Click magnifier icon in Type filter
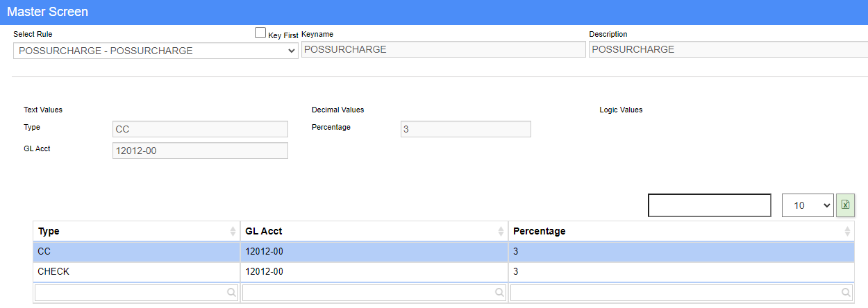The image size is (868, 308). pyautogui.click(x=231, y=293)
